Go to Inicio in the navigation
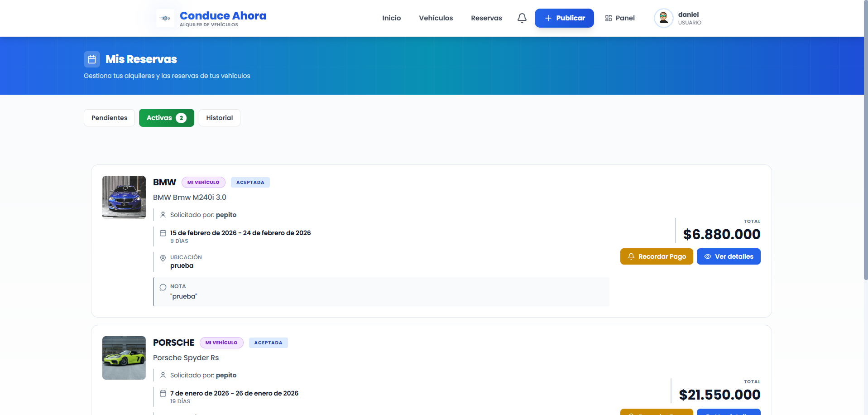The width and height of the screenshot is (868, 415). (x=391, y=18)
